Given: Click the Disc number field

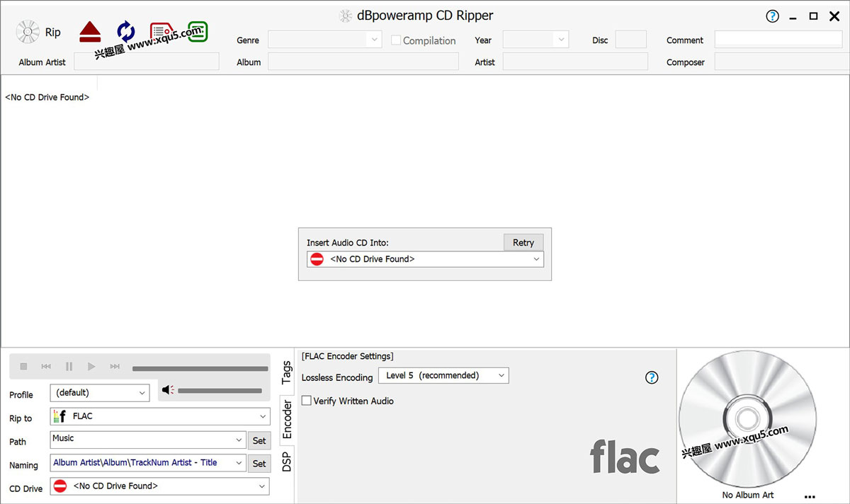Looking at the screenshot, I should (x=631, y=40).
